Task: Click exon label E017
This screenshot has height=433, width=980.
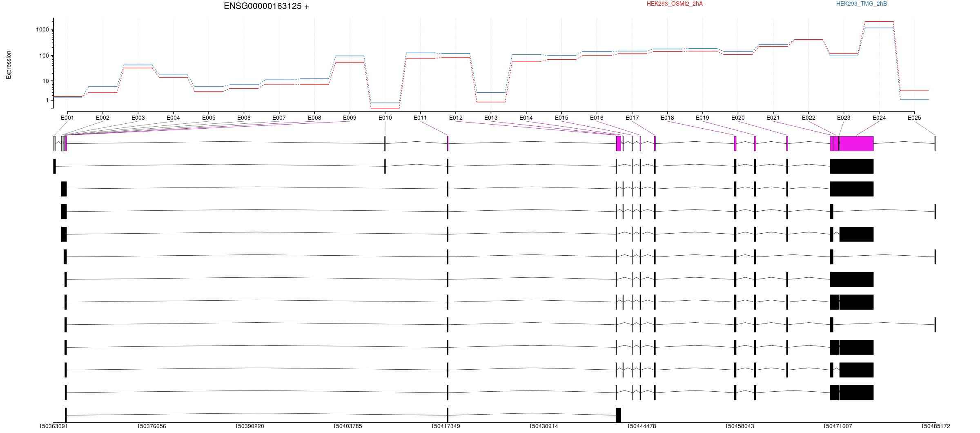Action: 632,118
